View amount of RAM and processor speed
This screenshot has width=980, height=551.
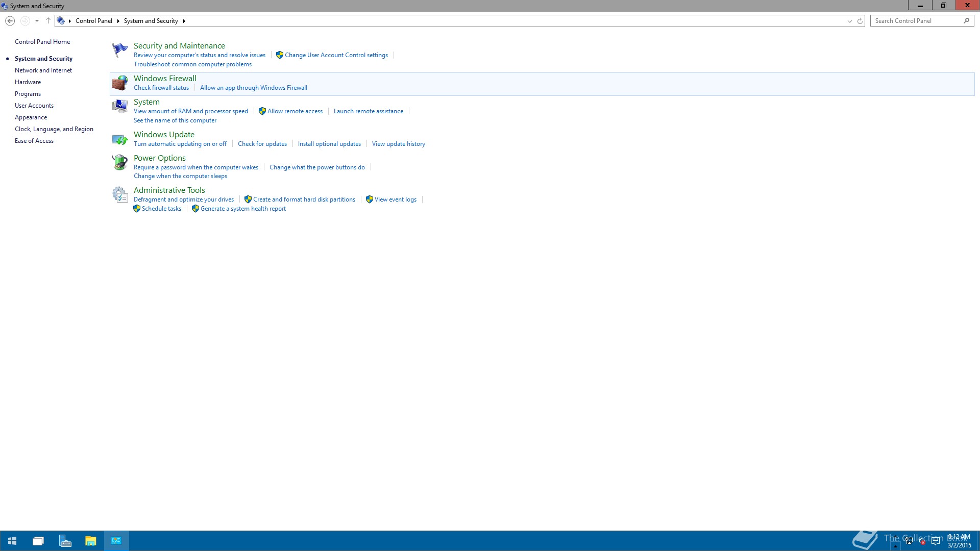[x=191, y=111]
